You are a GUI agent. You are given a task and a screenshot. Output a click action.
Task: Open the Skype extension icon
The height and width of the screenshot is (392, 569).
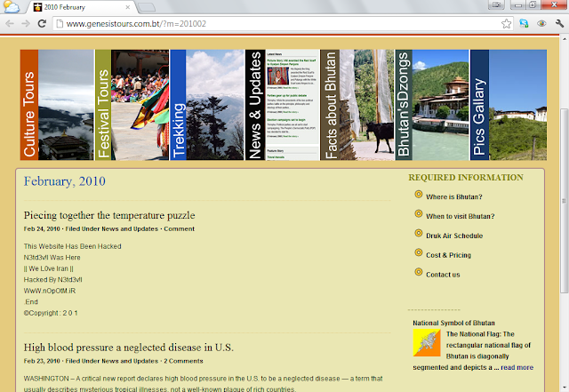(524, 24)
